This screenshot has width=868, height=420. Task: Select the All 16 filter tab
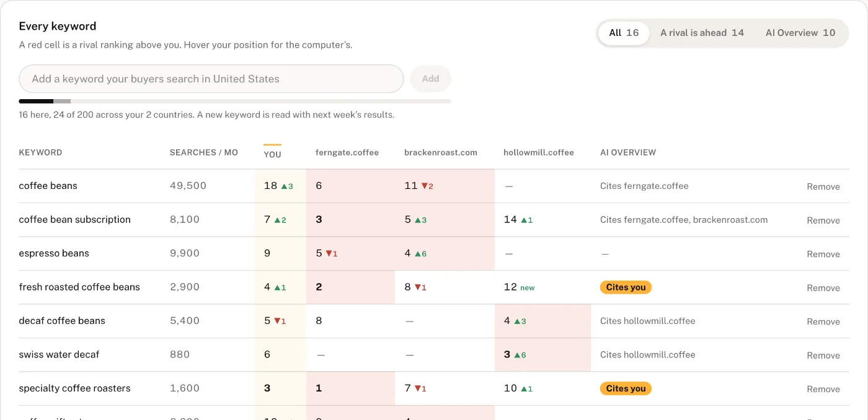tap(624, 33)
